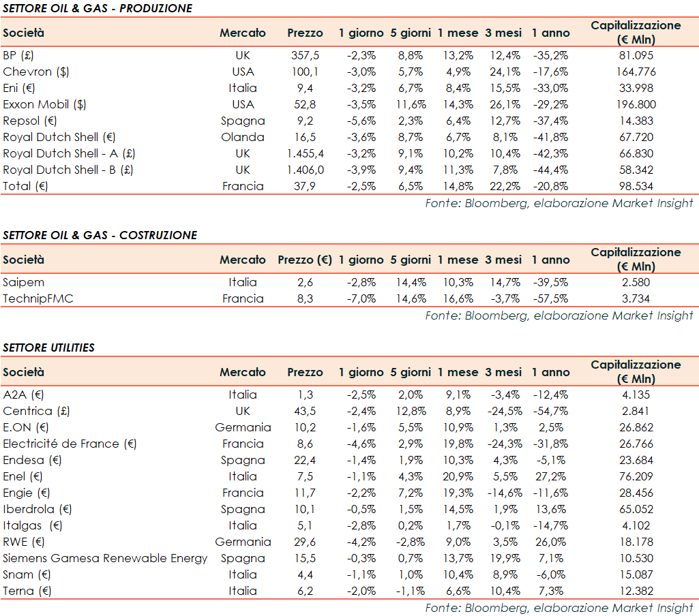
Task: Click the "SETTORE UTILITIES" section title
Action: pos(49,348)
